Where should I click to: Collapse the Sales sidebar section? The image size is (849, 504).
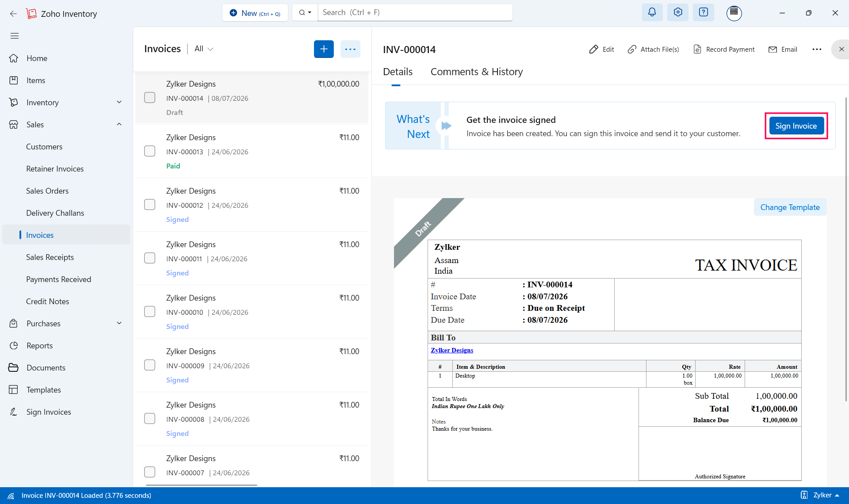pos(119,124)
